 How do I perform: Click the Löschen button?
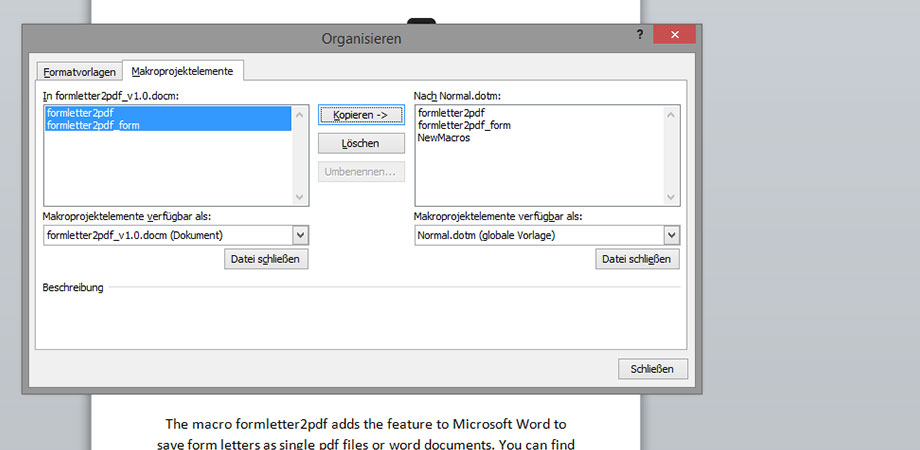(x=360, y=143)
